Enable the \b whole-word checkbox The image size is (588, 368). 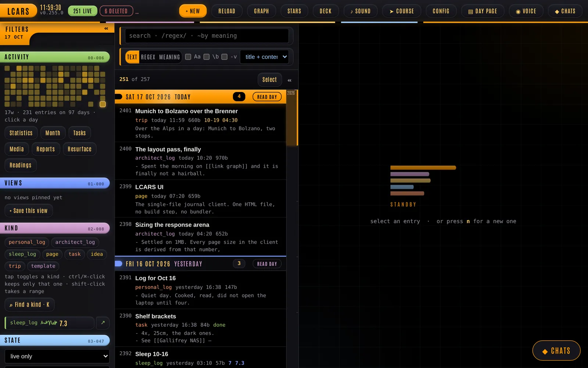tap(207, 57)
